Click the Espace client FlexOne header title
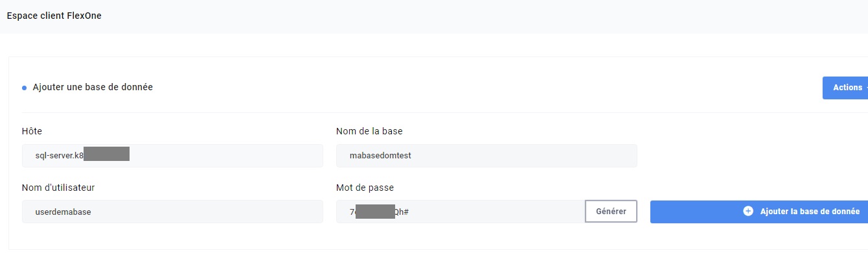This screenshot has height=257, width=868. coord(54,16)
